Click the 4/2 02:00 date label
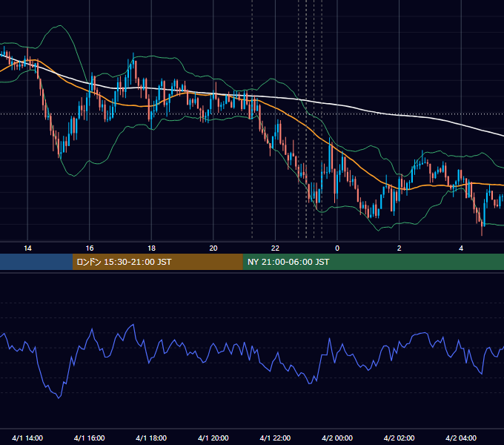 (399, 438)
